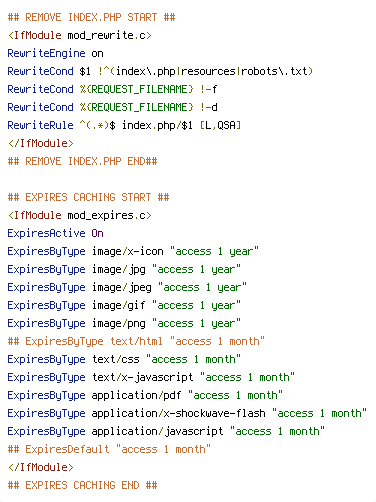The image size is (376, 502).
Task: Click the EXPIRES CACHING END comment
Action: (82, 485)
